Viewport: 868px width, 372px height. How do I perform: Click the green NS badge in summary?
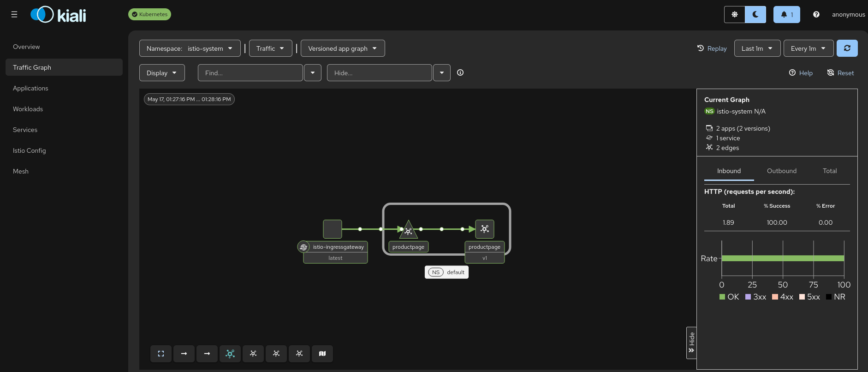point(709,111)
